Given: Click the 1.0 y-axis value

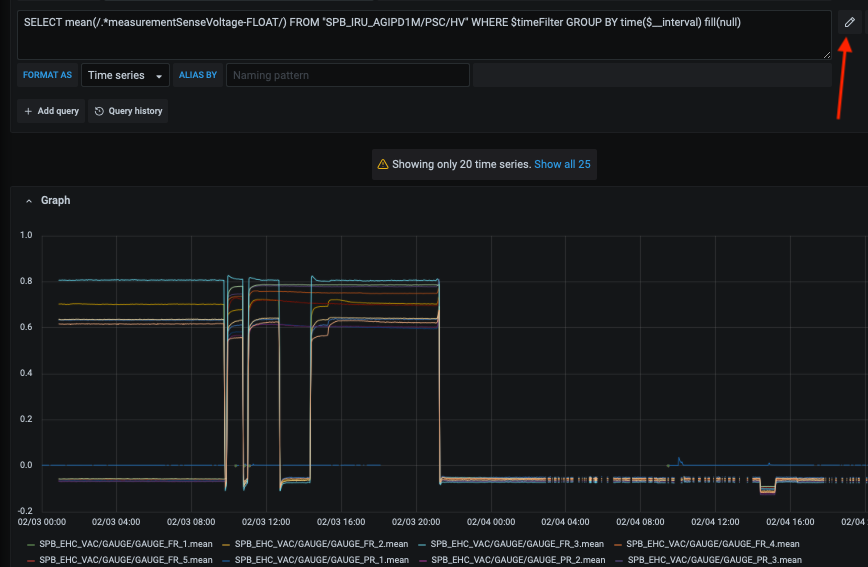Looking at the screenshot, I should (26, 235).
